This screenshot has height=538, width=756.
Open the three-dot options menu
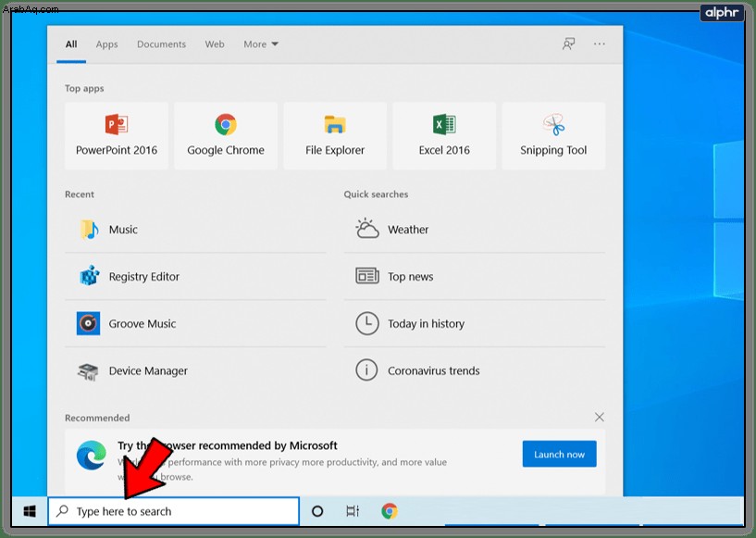click(600, 44)
